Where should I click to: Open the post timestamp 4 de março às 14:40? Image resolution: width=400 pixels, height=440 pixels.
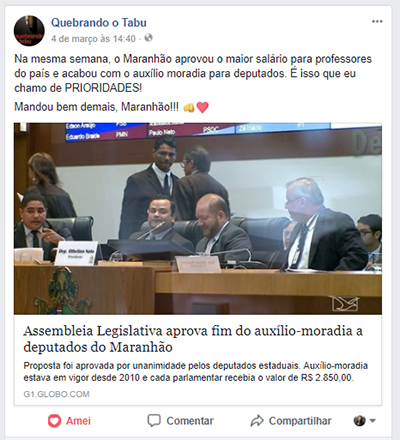93,39
